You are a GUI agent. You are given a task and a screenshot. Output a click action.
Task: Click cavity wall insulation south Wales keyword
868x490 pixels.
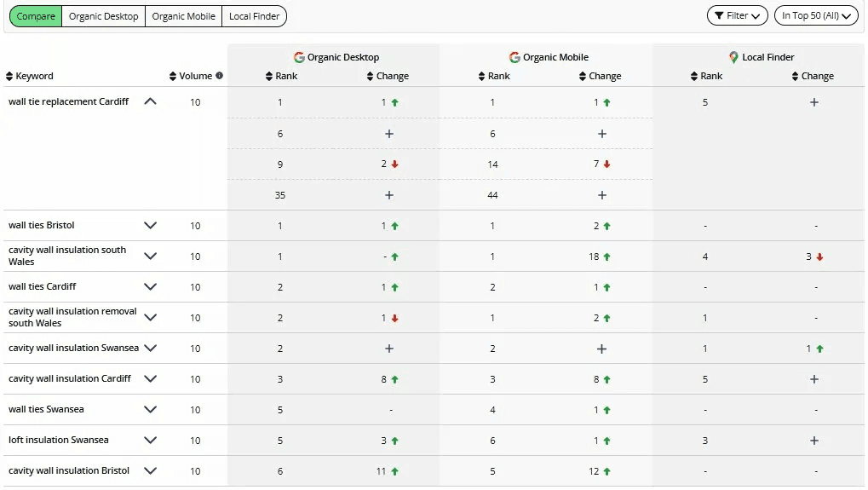(x=67, y=256)
